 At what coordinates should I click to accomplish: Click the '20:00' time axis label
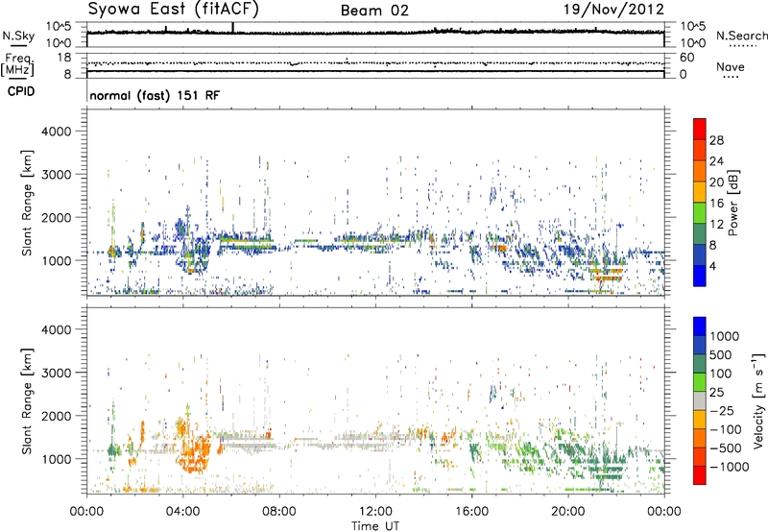coord(568,512)
